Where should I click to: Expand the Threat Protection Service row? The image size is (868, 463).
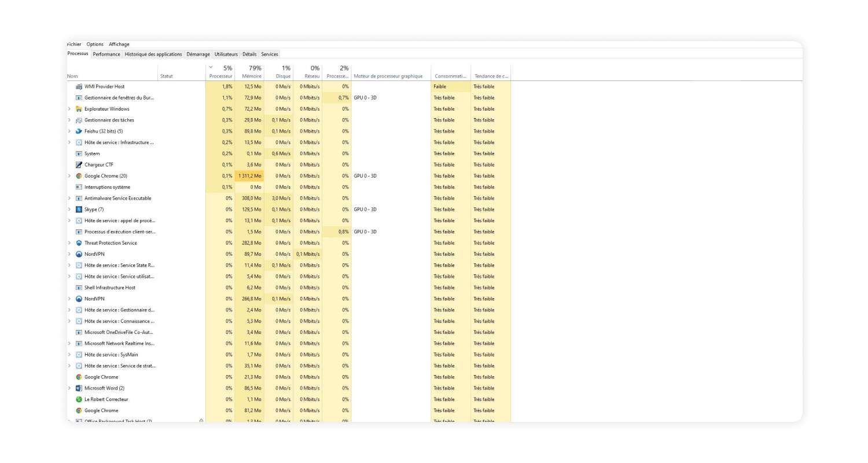[x=69, y=243]
